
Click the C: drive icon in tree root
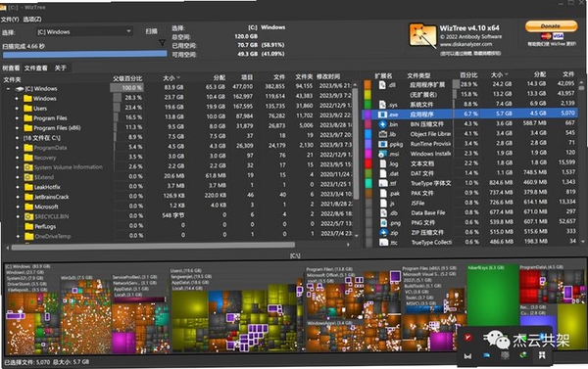20,89
